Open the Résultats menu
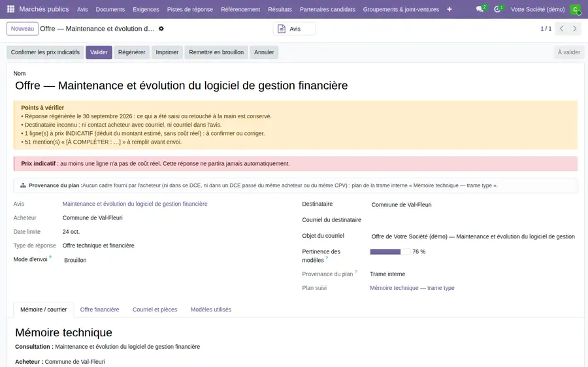Screen dimensions: 588x367 [x=280, y=9]
